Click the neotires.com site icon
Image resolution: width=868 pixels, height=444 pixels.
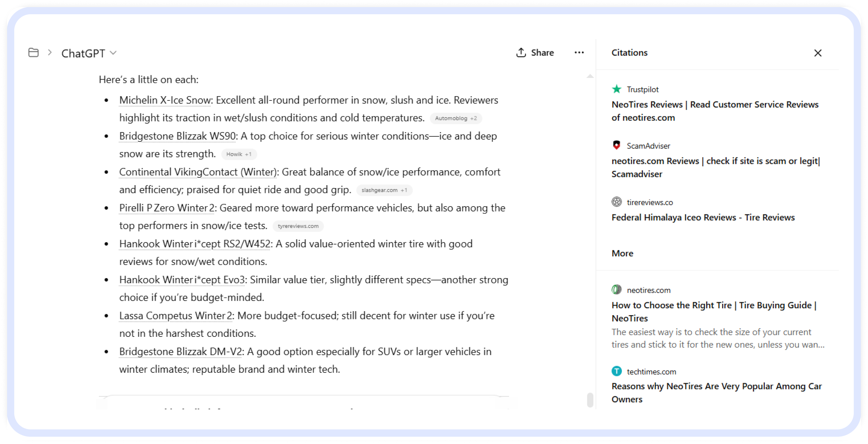click(x=617, y=290)
